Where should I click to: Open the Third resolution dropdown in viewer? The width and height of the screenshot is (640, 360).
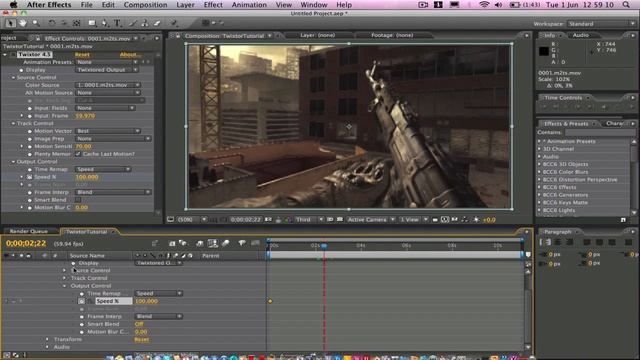[x=309, y=220]
